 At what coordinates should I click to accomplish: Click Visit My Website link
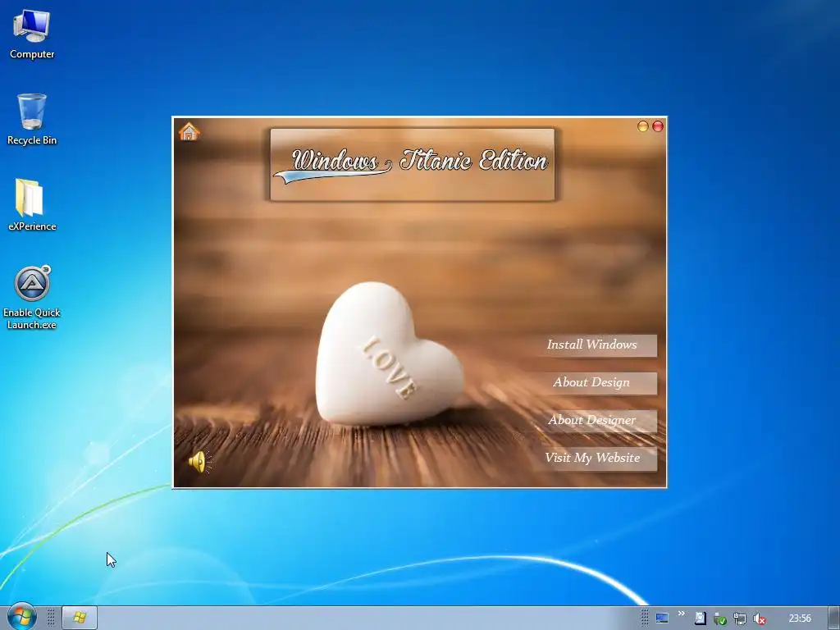pos(592,459)
